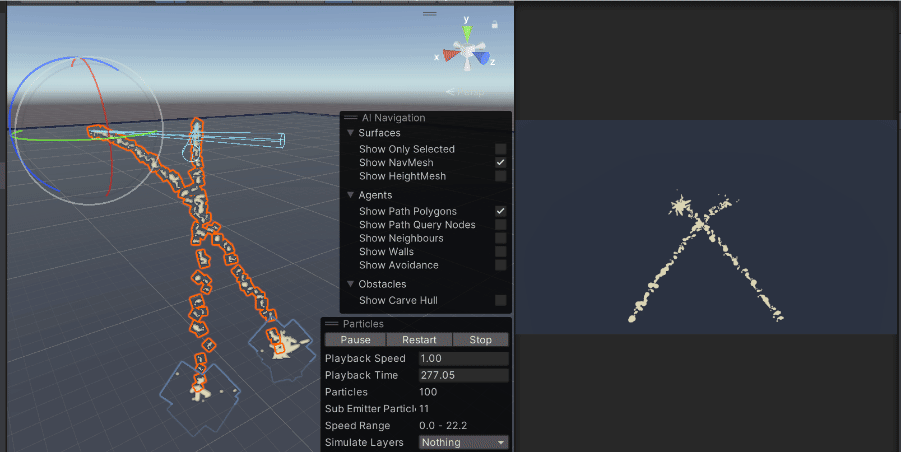Toggle the scene gizmo lock icon
Screen dimensions: 901x452
tap(495, 25)
